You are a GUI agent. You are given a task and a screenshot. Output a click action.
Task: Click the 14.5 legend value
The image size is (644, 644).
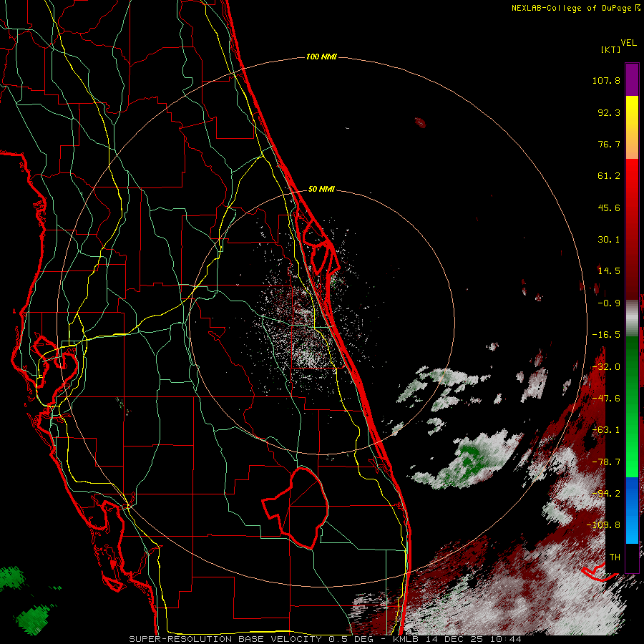609,271
